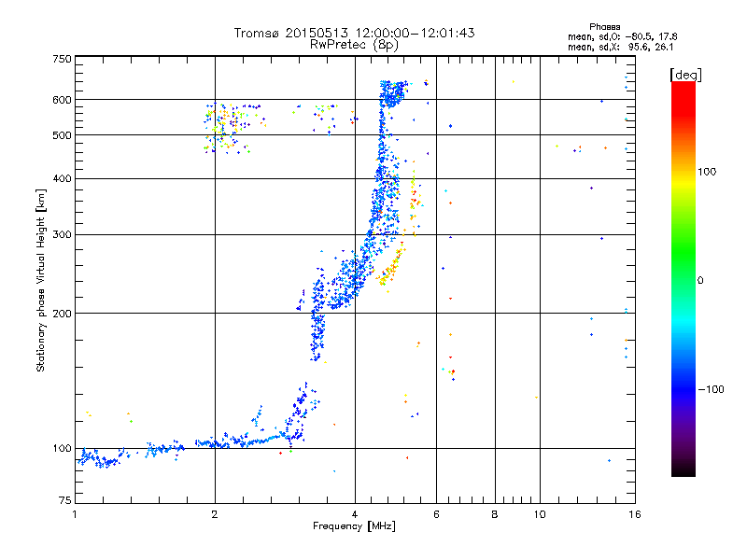Click the y-axis '300' tick label
The height and width of the screenshot is (560, 747).
coord(62,234)
